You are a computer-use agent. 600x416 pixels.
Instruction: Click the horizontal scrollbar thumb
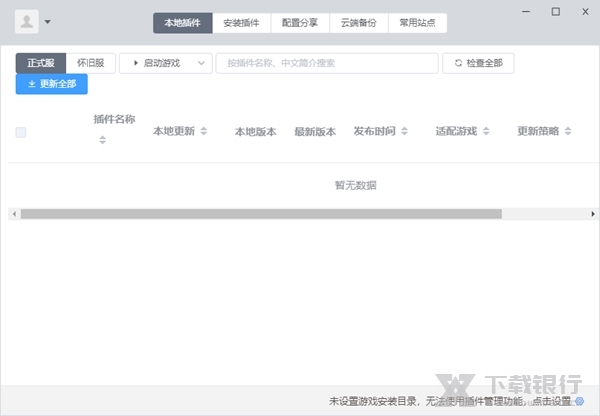[x=261, y=214]
